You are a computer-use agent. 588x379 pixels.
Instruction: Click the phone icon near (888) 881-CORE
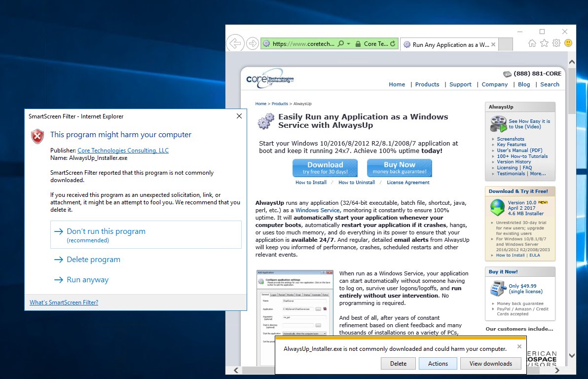tap(507, 74)
